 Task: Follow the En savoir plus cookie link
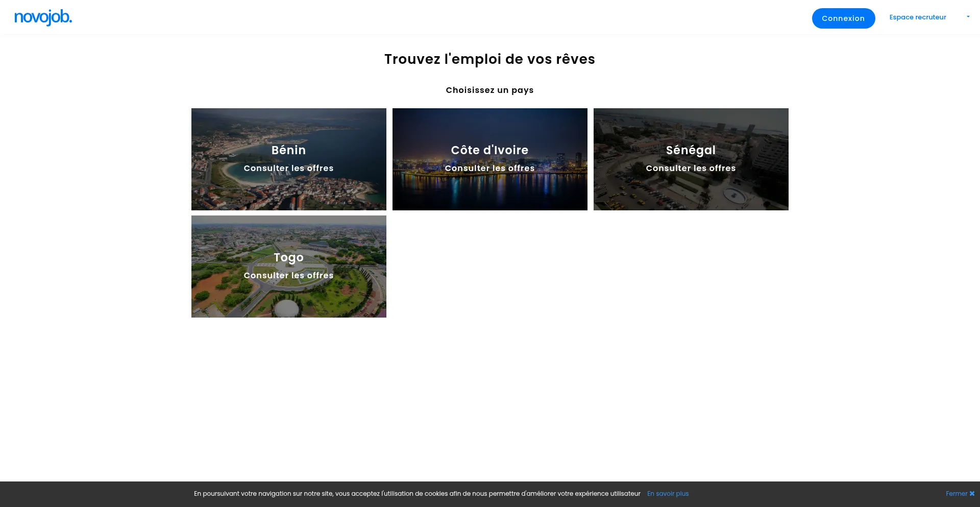click(668, 494)
